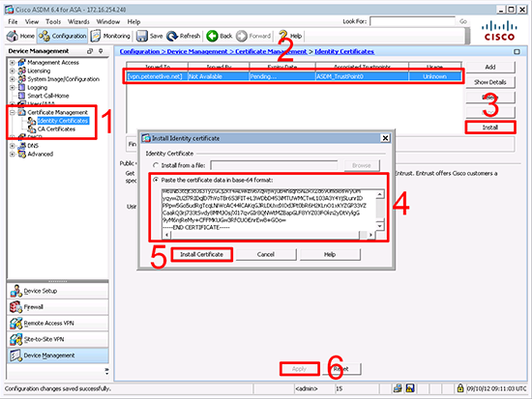Expand the navigation pane chevron below Device Management
This screenshot has height=399, width=532.
click(x=106, y=371)
